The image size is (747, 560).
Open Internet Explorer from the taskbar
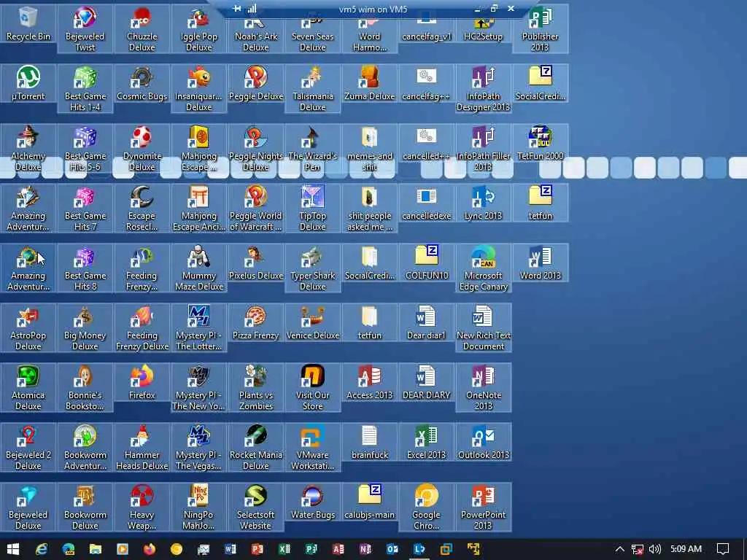click(x=42, y=549)
